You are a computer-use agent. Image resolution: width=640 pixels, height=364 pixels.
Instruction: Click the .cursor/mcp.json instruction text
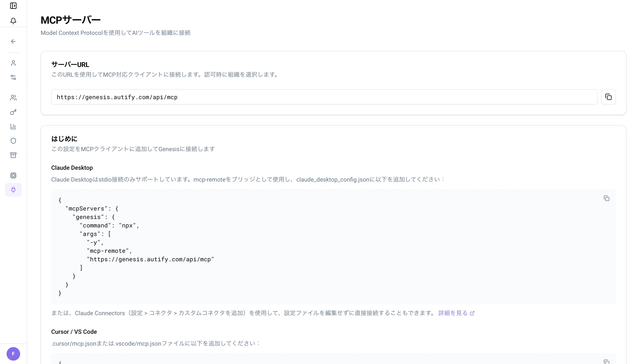(x=155, y=343)
